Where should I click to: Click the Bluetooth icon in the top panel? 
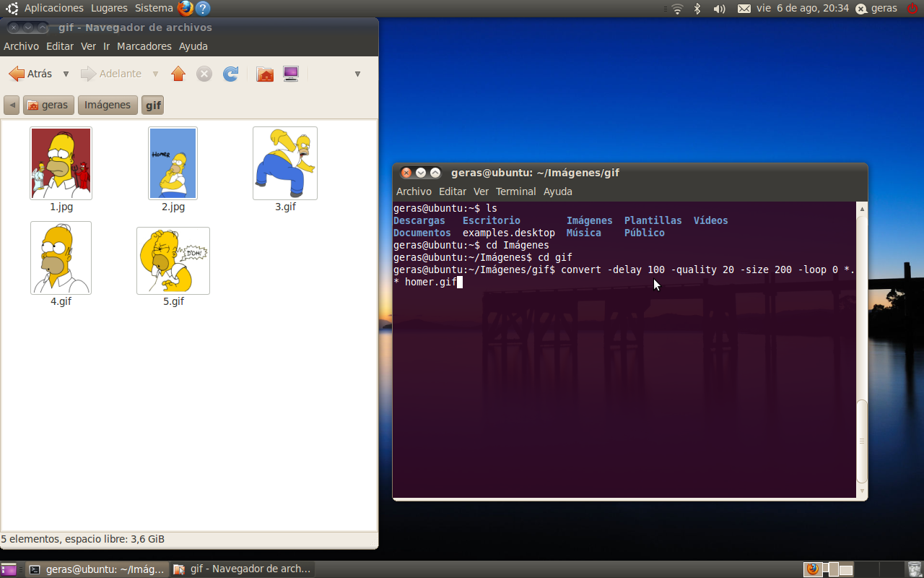696,8
